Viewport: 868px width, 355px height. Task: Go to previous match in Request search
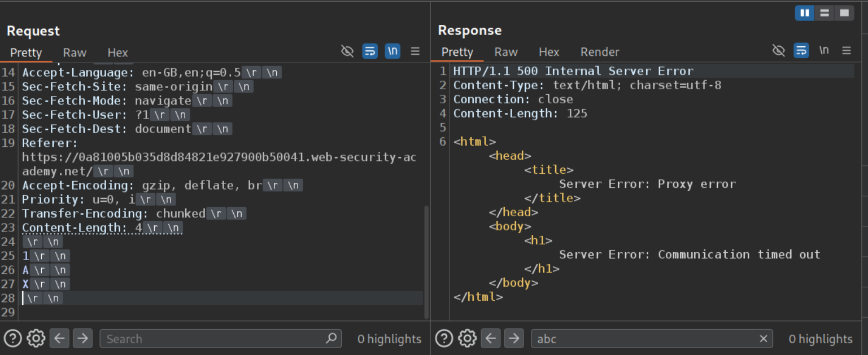[x=59, y=339]
